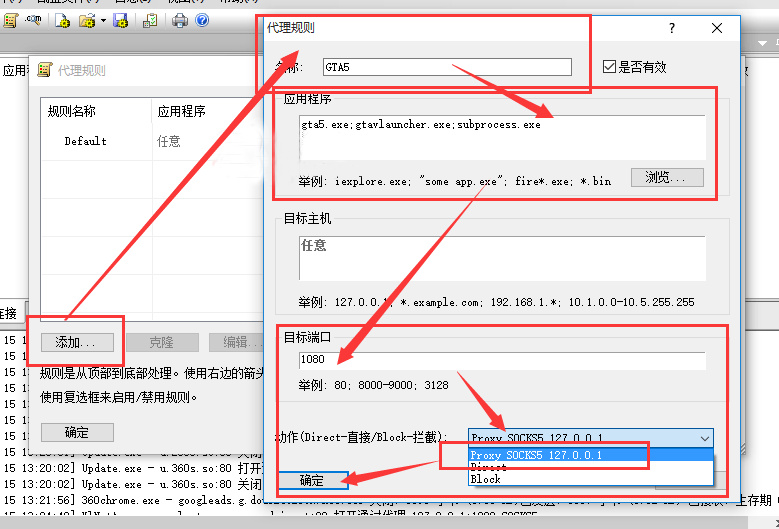Click the printer icon in toolbar
The width and height of the screenshot is (779, 529).
[x=180, y=20]
